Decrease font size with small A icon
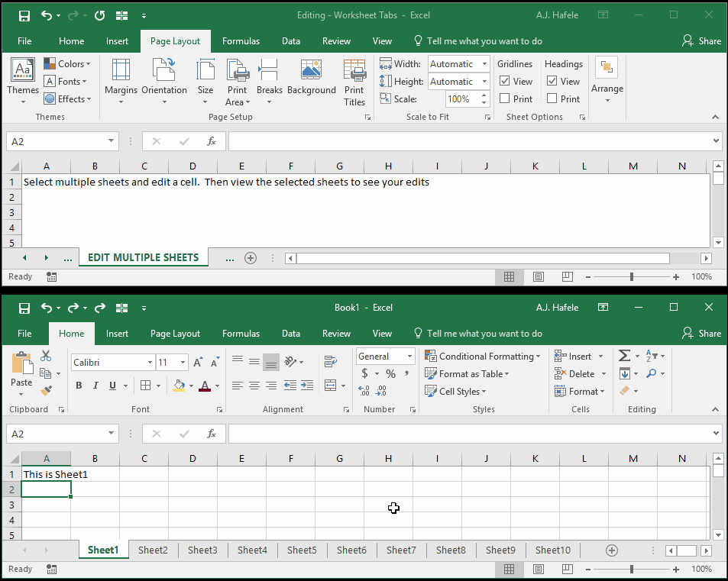 click(215, 363)
